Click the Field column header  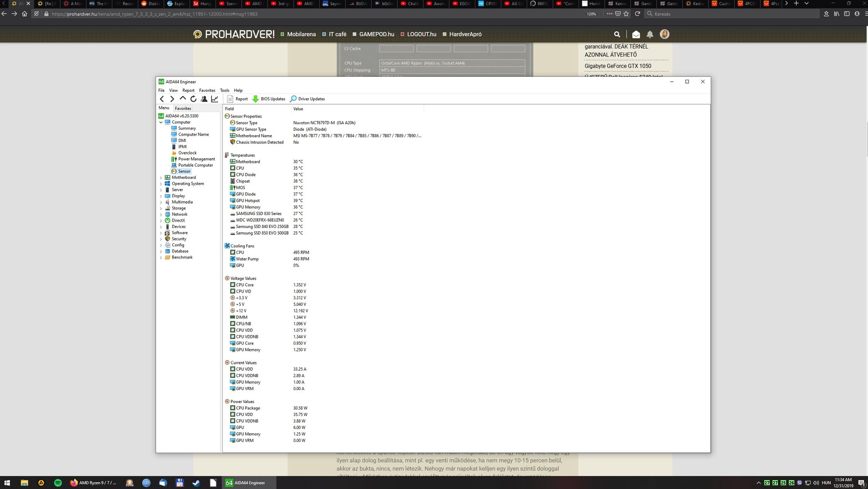257,109
